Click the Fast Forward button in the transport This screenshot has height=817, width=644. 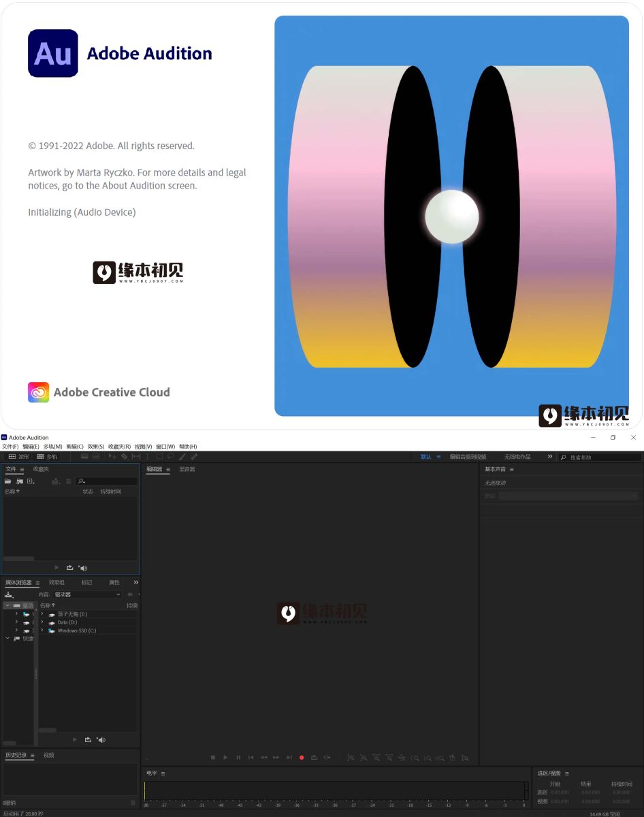click(x=276, y=758)
